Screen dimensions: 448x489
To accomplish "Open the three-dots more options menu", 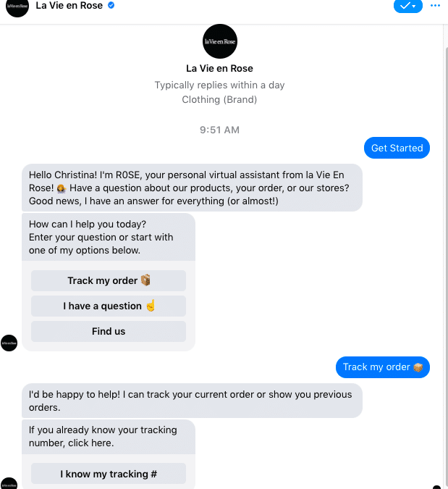I will 435,5.
